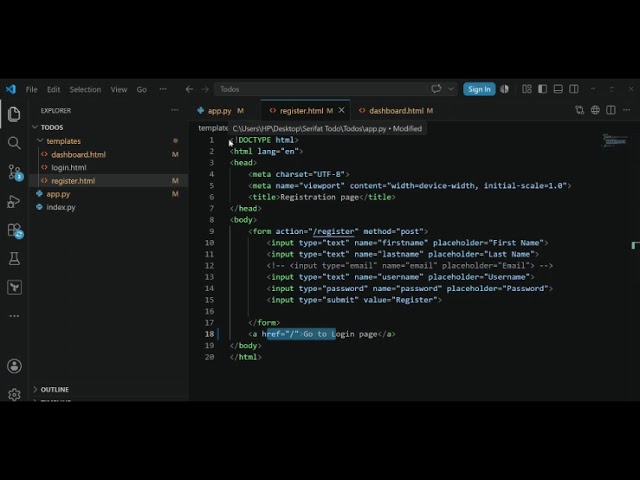
Task: Click the 'Go to Login page' anchor text
Action: tap(340, 334)
